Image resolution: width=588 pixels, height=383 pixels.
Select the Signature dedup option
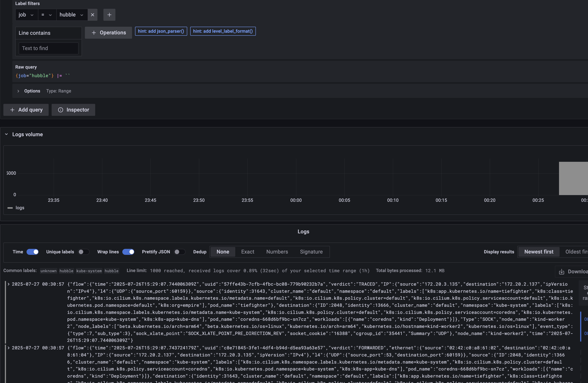(x=311, y=252)
